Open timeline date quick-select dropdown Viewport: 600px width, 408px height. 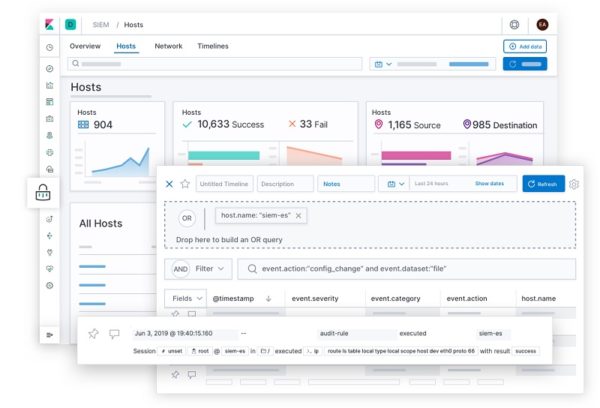(x=395, y=184)
